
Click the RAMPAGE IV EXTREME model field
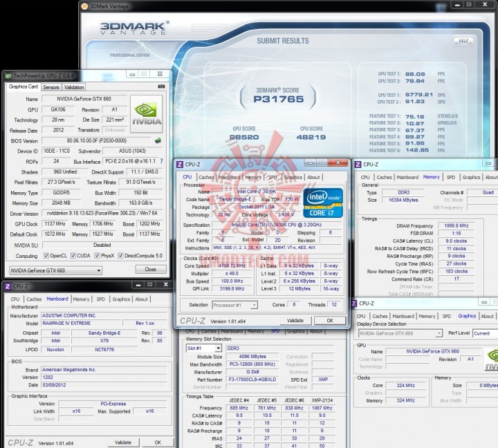coord(81,324)
